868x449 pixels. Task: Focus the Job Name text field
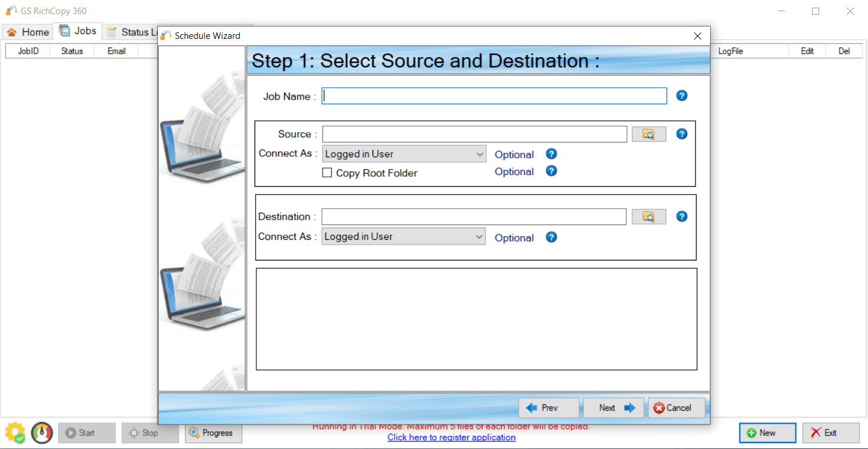click(x=494, y=96)
